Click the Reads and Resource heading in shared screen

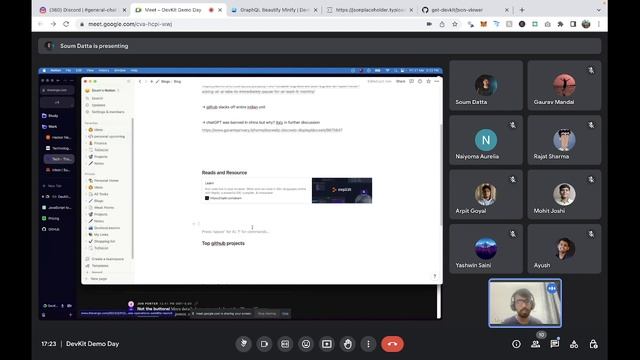pyautogui.click(x=224, y=173)
